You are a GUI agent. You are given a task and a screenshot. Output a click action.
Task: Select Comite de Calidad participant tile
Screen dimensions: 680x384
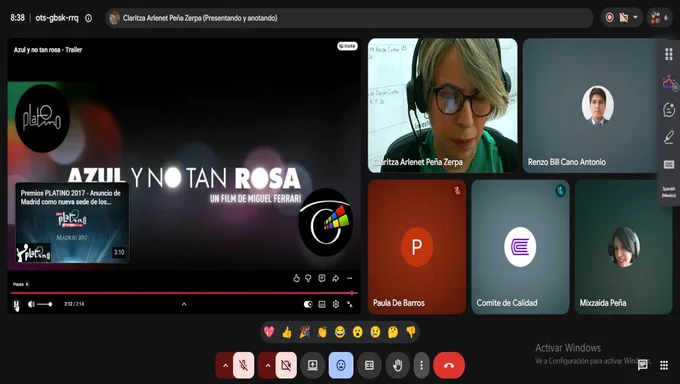520,247
